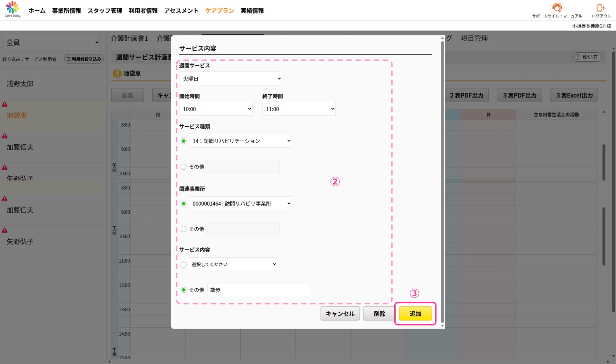Screen dimensions: 616x364
Task: Select the 選択してください radio under サービス内容
Action: (x=184, y=265)
